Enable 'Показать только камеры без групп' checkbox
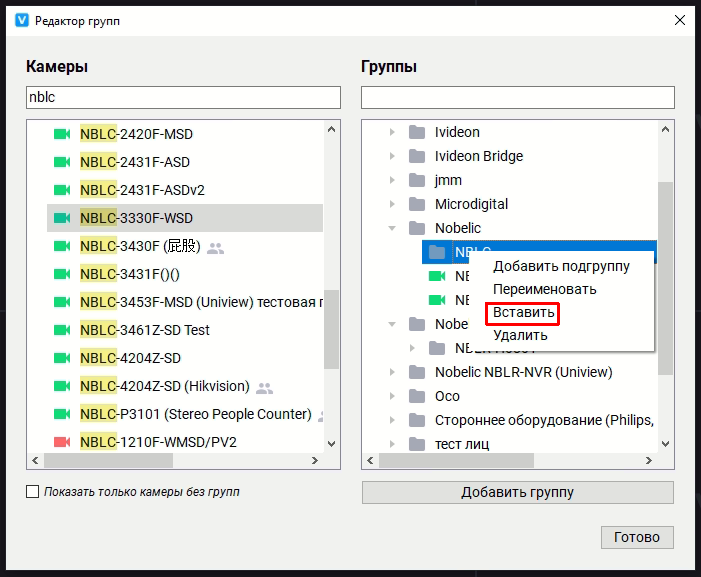Viewport: 701px width, 577px height. click(33, 492)
